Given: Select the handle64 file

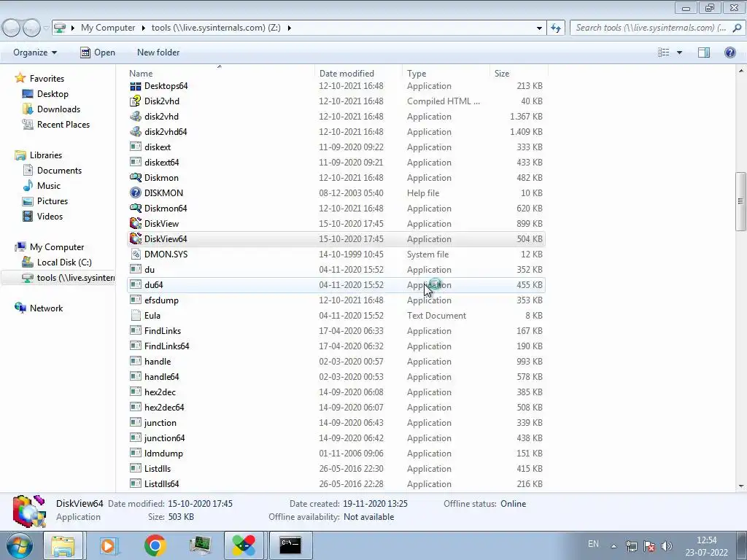Looking at the screenshot, I should [x=161, y=377].
